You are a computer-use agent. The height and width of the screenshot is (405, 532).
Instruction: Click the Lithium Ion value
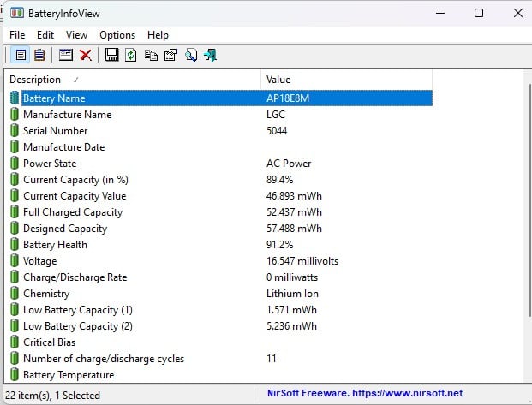point(292,294)
